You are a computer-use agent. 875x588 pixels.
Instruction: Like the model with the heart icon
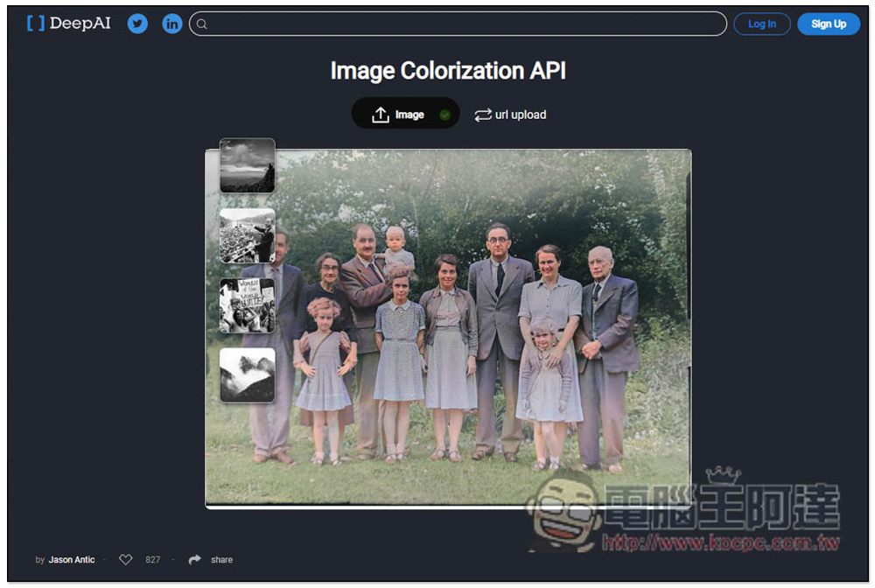[x=126, y=560]
